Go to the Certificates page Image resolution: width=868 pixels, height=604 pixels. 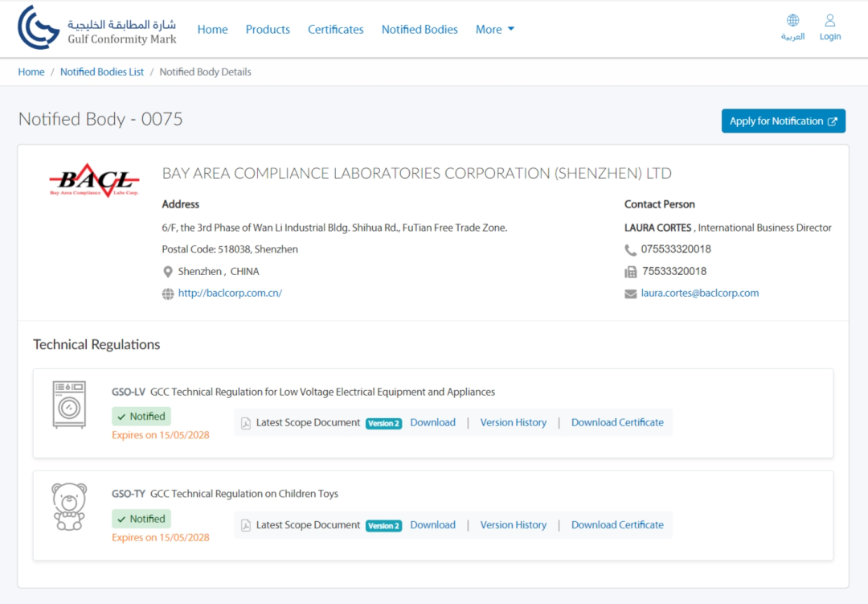pyautogui.click(x=335, y=30)
